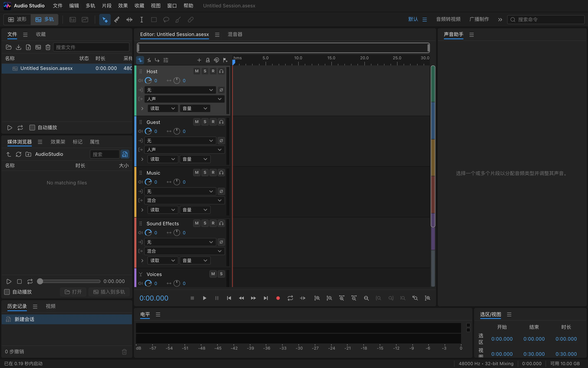
Task: Select the 广播制作 workspace
Action: [479, 19]
